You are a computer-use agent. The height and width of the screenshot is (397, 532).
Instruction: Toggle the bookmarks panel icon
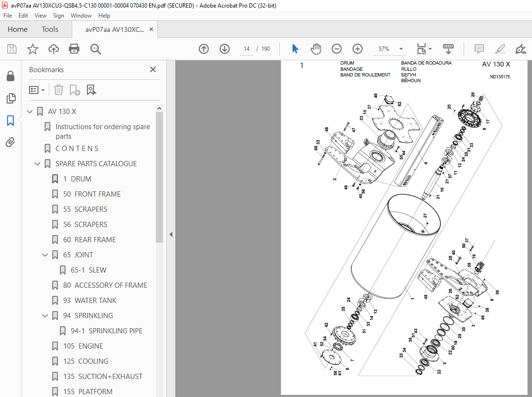click(x=10, y=121)
